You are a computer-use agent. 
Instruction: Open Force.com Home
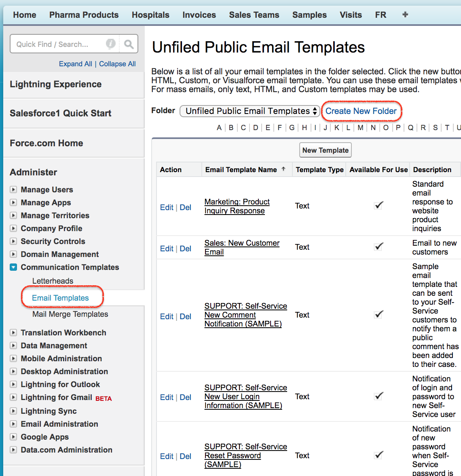46,143
